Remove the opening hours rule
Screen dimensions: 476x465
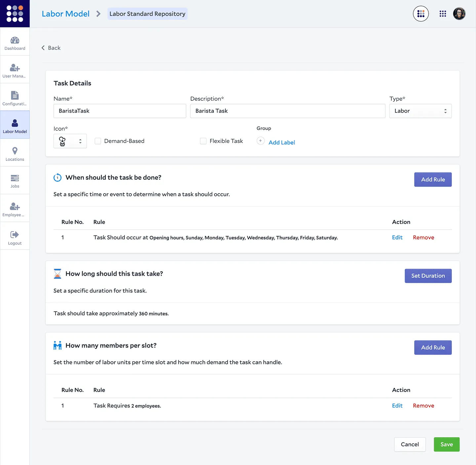point(423,237)
